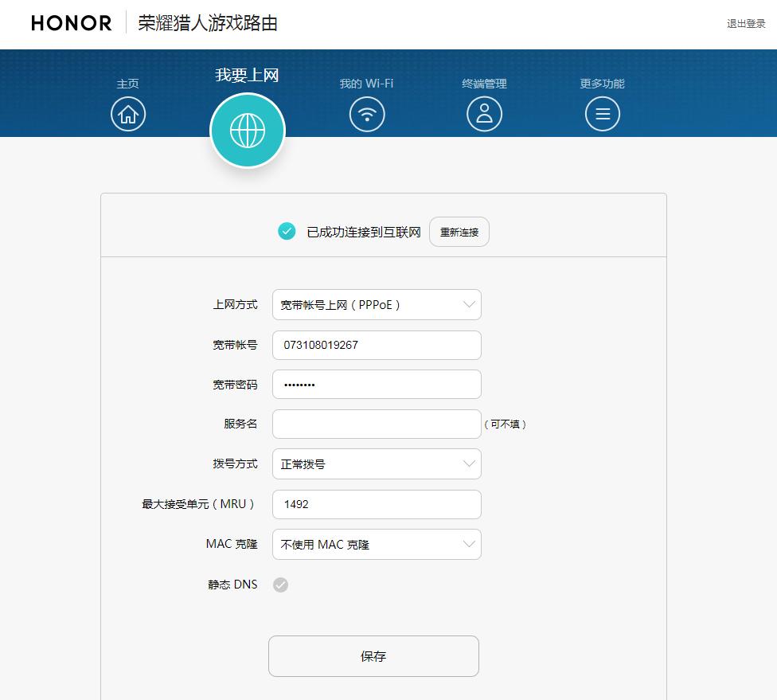Enable MAC 克隆 by opening its selector
The image size is (777, 700).
(376, 544)
